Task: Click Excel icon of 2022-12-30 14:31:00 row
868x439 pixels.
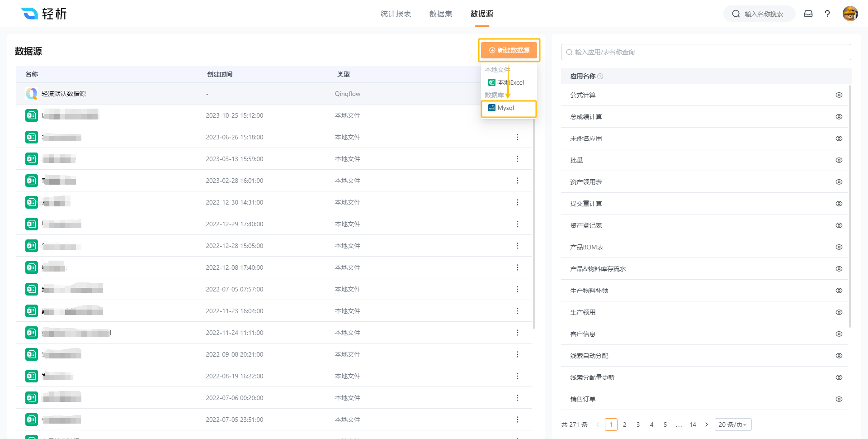Action: (31, 202)
